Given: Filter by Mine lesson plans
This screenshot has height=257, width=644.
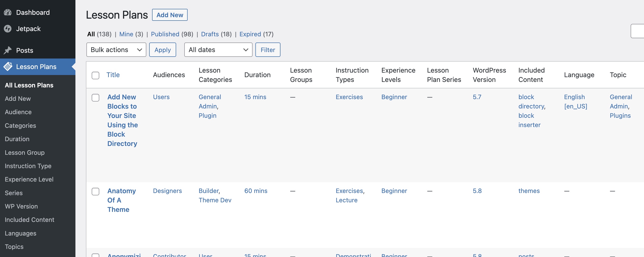Looking at the screenshot, I should coord(126,34).
